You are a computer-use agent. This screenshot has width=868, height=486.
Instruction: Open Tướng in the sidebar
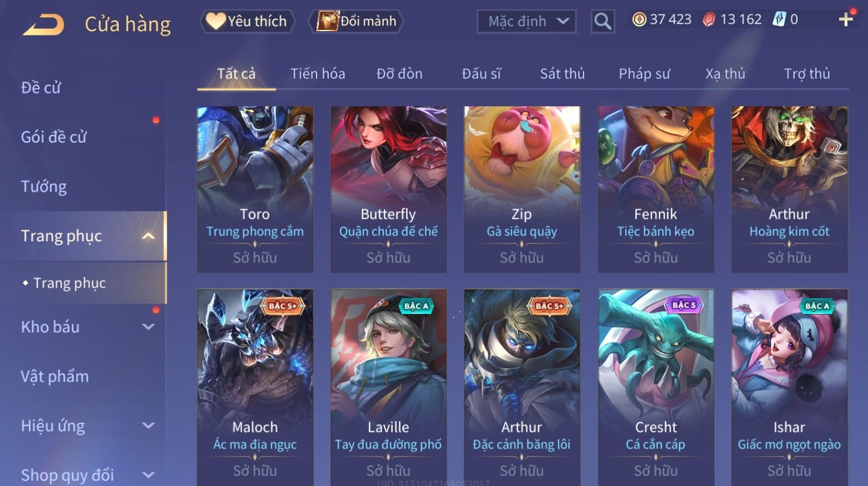pyautogui.click(x=44, y=186)
